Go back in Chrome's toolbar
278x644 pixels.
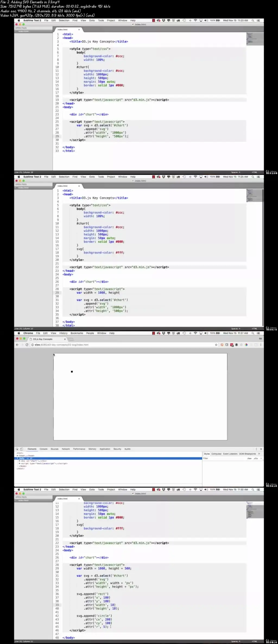[x=17, y=345]
